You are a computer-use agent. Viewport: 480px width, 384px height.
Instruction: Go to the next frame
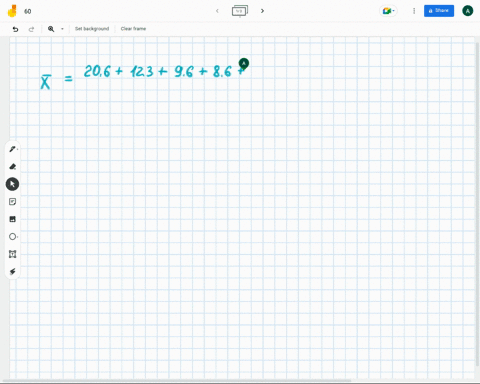click(262, 11)
